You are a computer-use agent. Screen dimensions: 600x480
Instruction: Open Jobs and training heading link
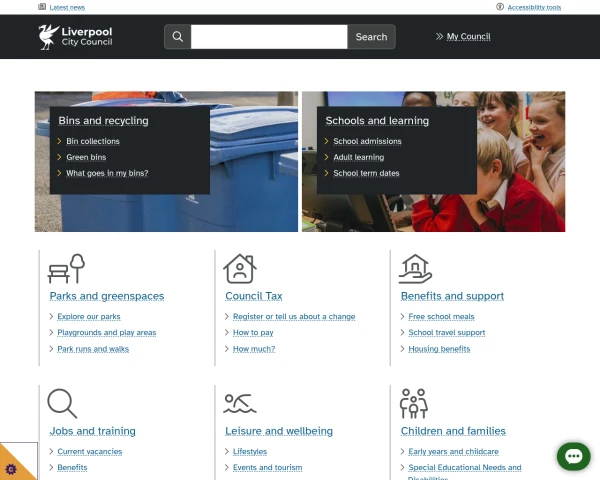93,431
